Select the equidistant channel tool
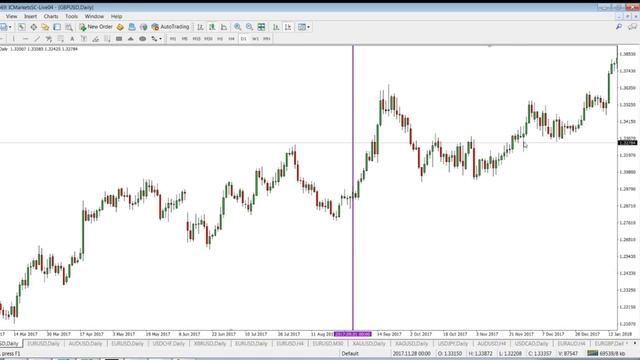This screenshot has height=360, width=640. (x=49, y=39)
